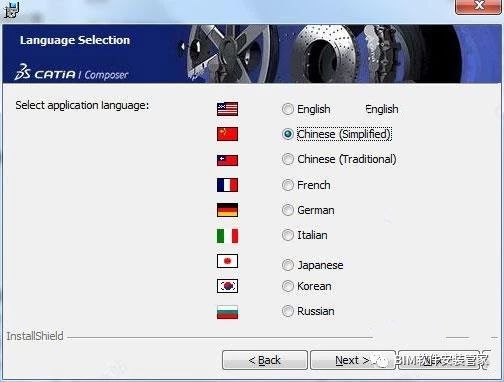
Task: Select the English radio button
Action: tap(287, 109)
